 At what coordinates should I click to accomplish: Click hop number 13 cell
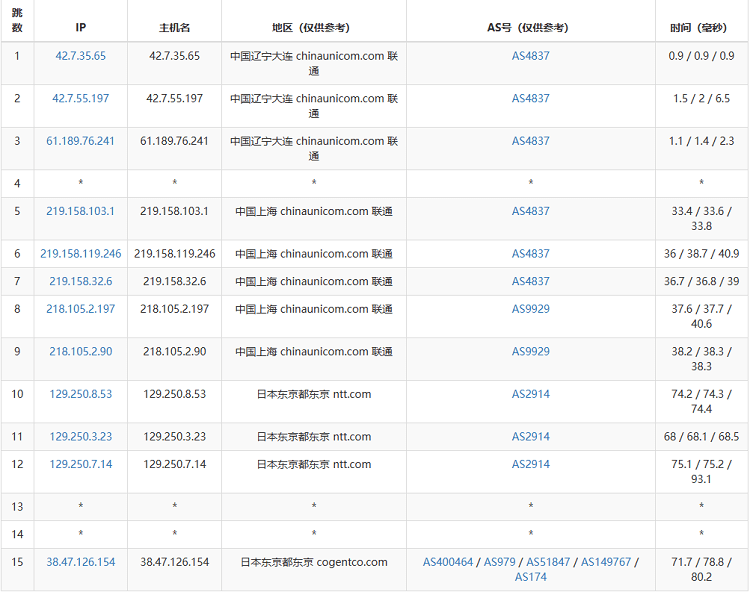tap(17, 507)
